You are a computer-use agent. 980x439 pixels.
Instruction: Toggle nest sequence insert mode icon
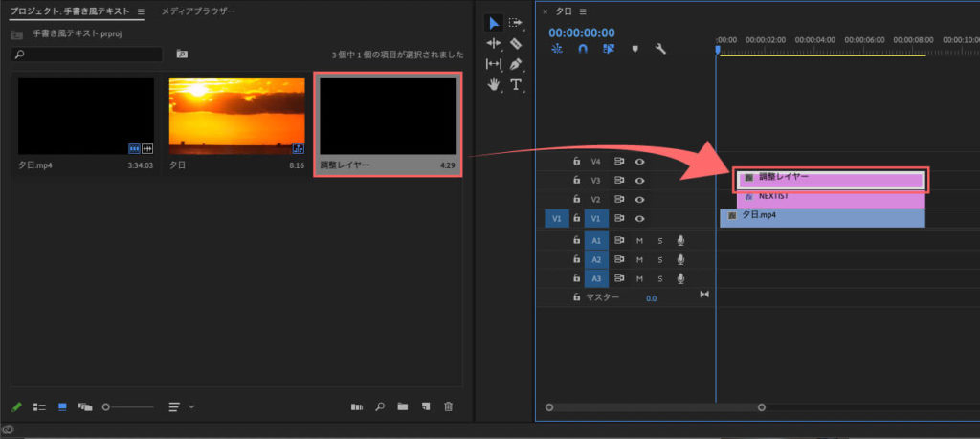[558, 49]
